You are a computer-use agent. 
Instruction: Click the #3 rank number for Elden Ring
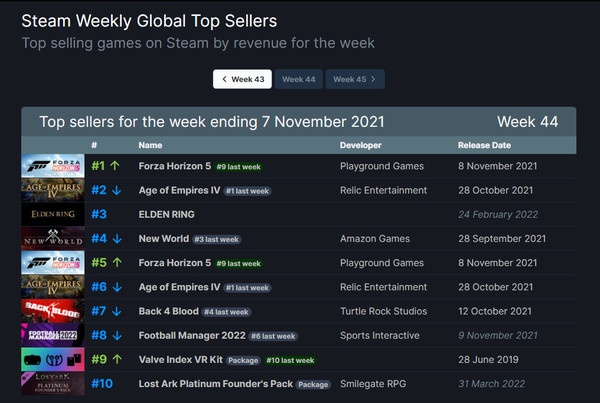99,214
